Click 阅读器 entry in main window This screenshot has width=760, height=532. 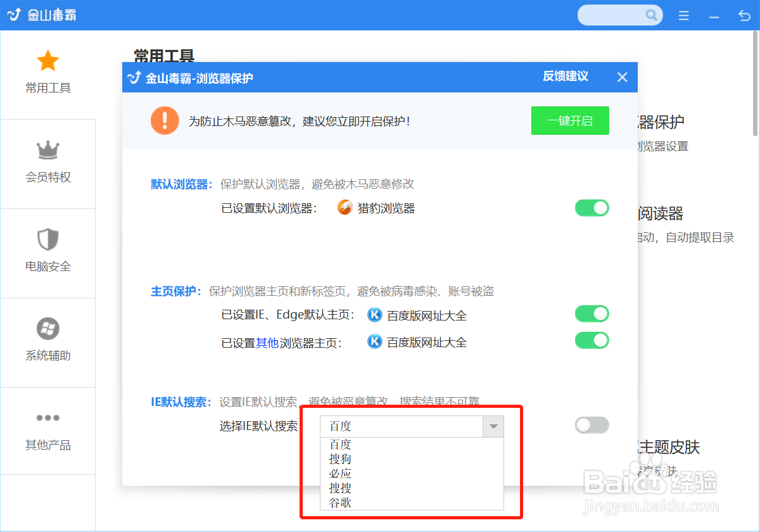(x=661, y=213)
